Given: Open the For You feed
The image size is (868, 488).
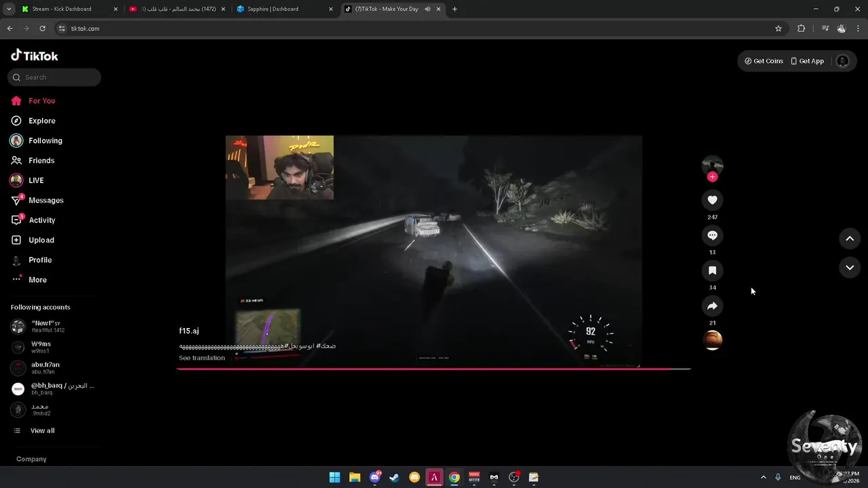Looking at the screenshot, I should (x=33, y=101).
